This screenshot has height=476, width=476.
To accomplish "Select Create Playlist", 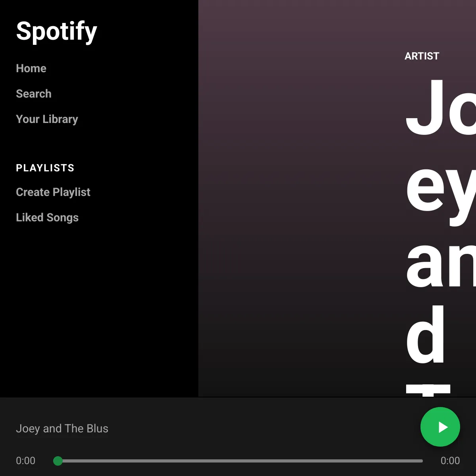I will (x=53, y=192).
